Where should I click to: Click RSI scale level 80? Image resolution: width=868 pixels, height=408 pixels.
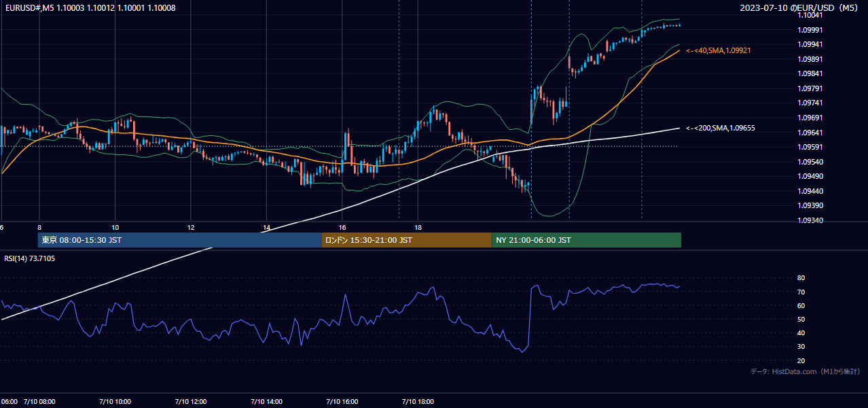801,278
